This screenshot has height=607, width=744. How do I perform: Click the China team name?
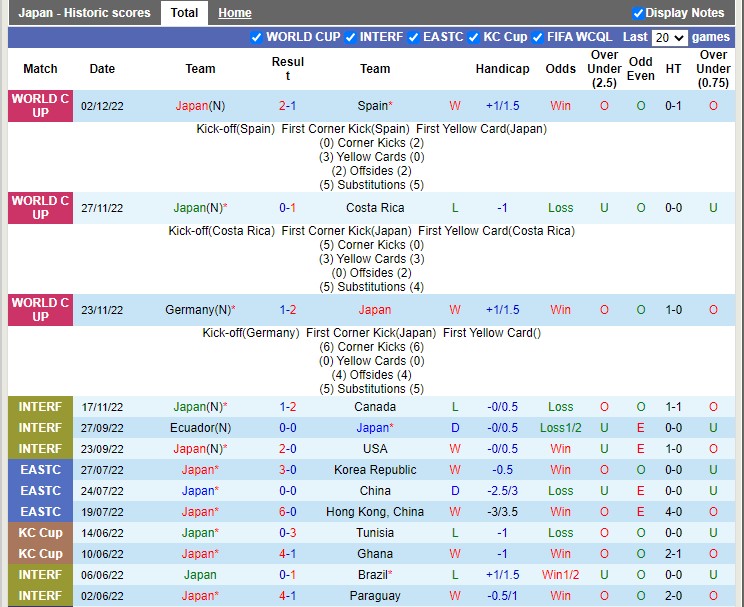coord(375,491)
